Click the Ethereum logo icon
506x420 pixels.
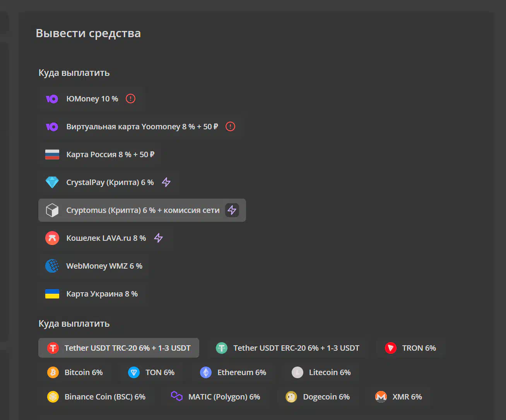point(206,372)
